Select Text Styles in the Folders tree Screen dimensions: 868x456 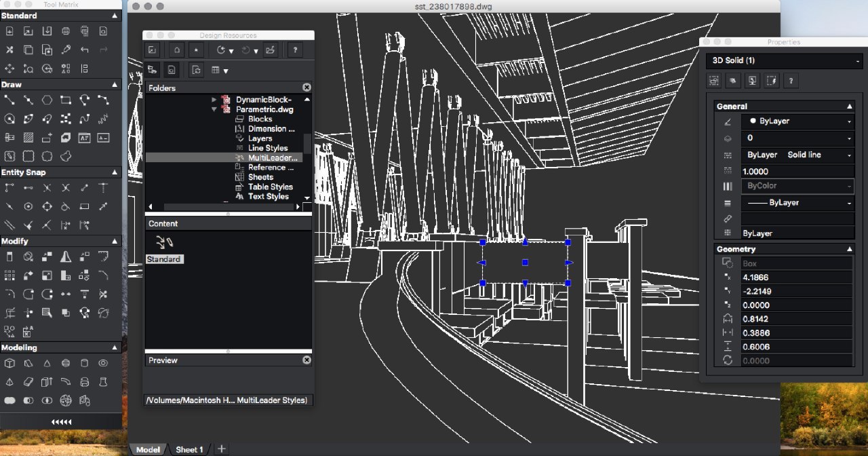pos(268,196)
